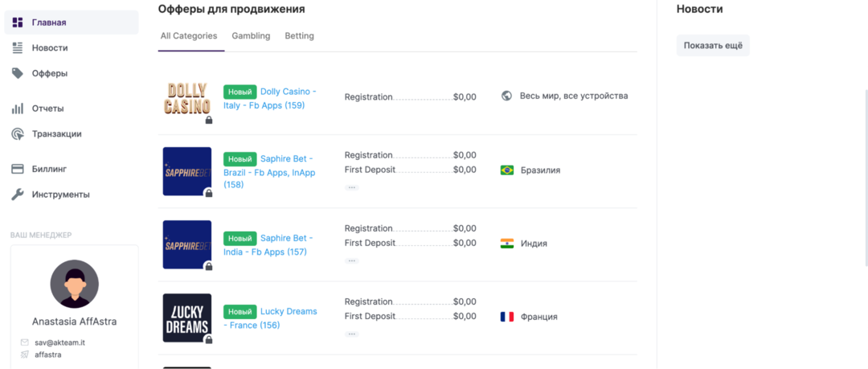Open Отчеты bar chart icon
This screenshot has width=868, height=369.
coord(18,109)
